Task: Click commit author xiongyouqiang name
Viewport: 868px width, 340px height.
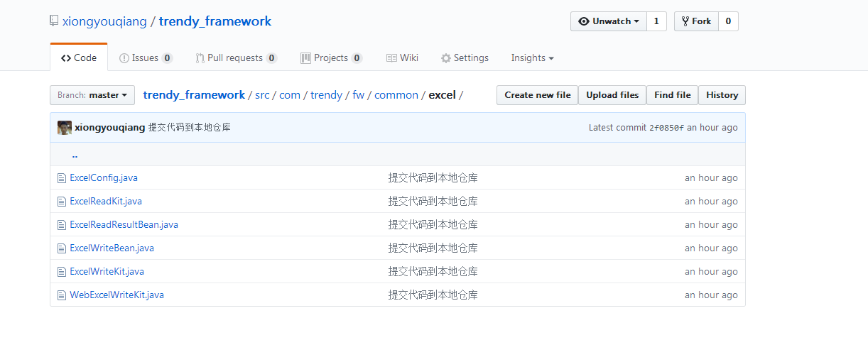Action: tap(110, 128)
